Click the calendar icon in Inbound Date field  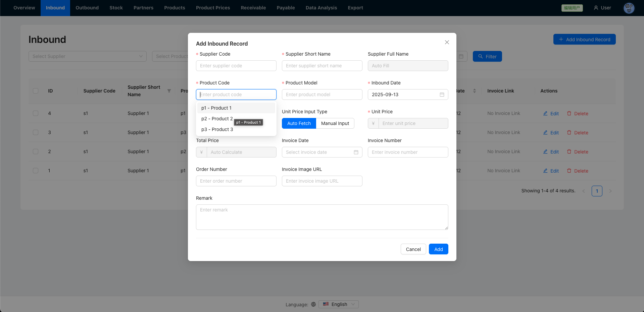[442, 95]
